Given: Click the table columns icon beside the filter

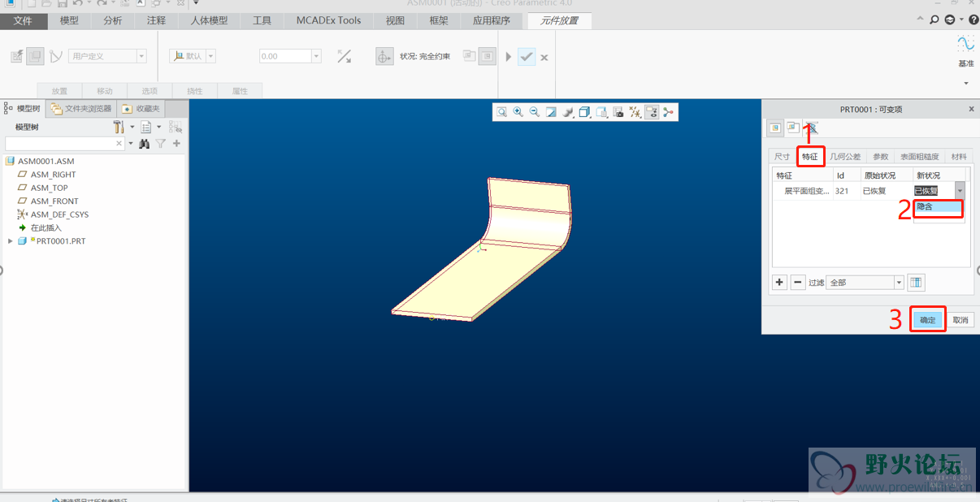Looking at the screenshot, I should click(916, 283).
